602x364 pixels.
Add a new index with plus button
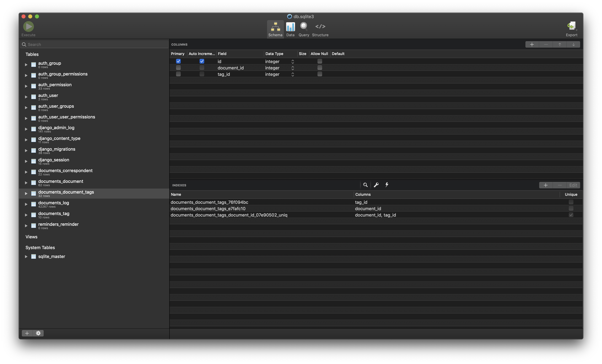point(546,185)
